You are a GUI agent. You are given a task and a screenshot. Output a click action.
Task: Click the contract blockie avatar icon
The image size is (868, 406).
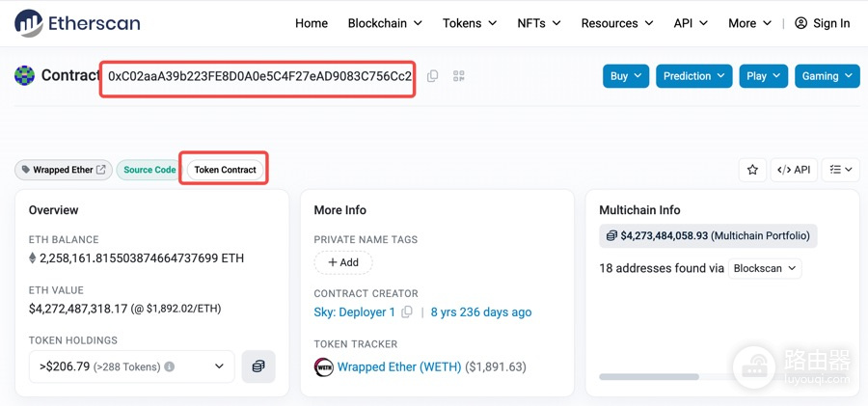coord(24,75)
